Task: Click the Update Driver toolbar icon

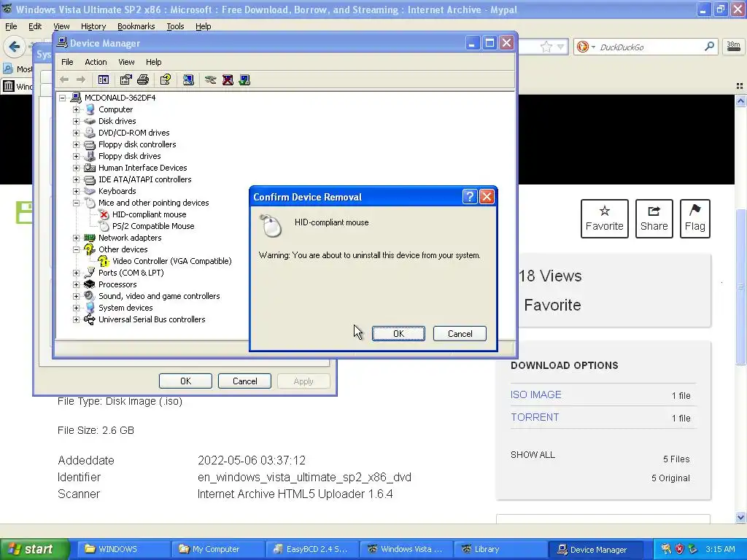Action: point(210,80)
